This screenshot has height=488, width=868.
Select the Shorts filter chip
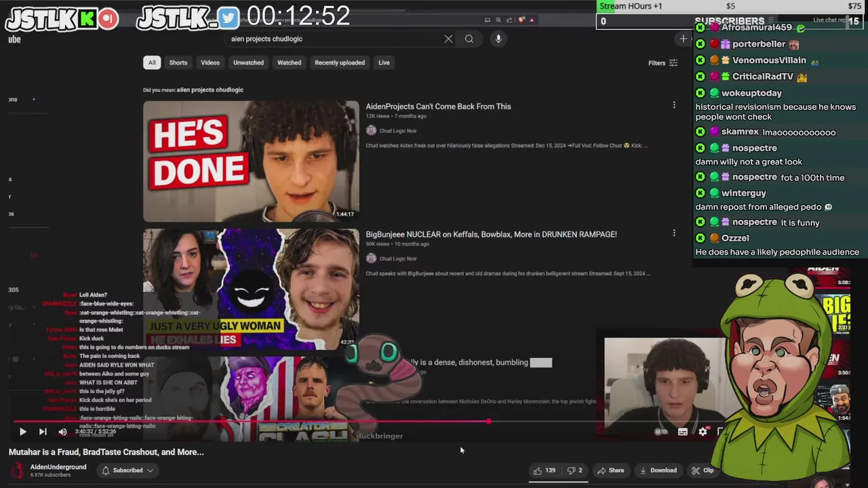point(178,62)
